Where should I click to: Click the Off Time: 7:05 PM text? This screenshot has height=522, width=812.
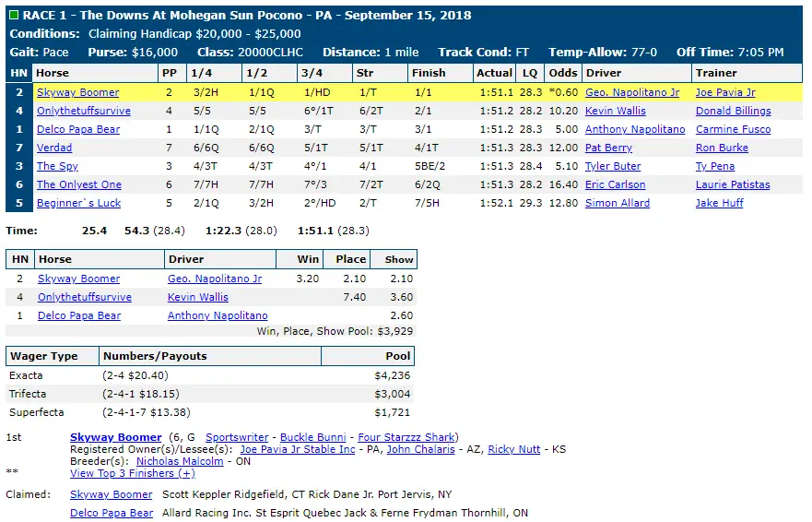coord(730,53)
